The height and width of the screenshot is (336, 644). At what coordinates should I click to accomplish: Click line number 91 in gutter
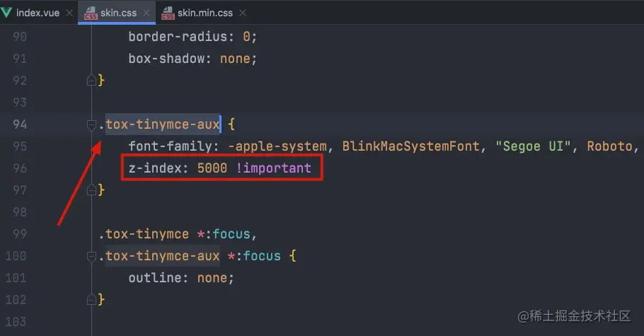[20, 58]
